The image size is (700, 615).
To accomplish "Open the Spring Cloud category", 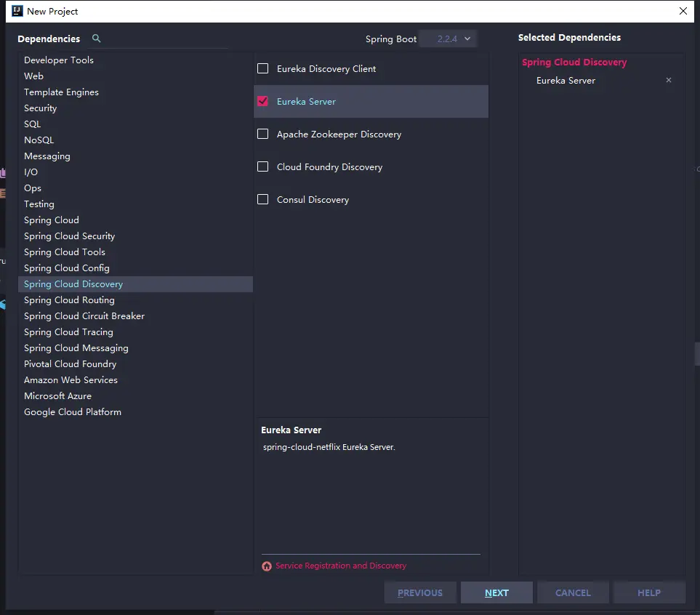I will tap(136, 220).
